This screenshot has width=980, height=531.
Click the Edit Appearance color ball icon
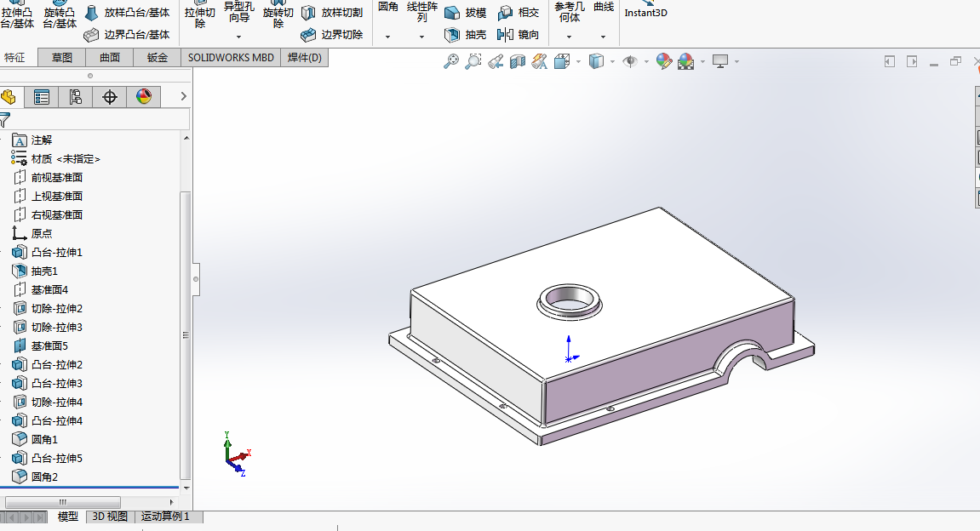[664, 61]
